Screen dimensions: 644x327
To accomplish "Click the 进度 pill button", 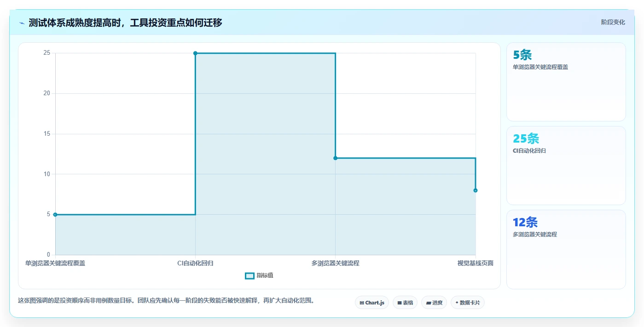I will 434,303.
